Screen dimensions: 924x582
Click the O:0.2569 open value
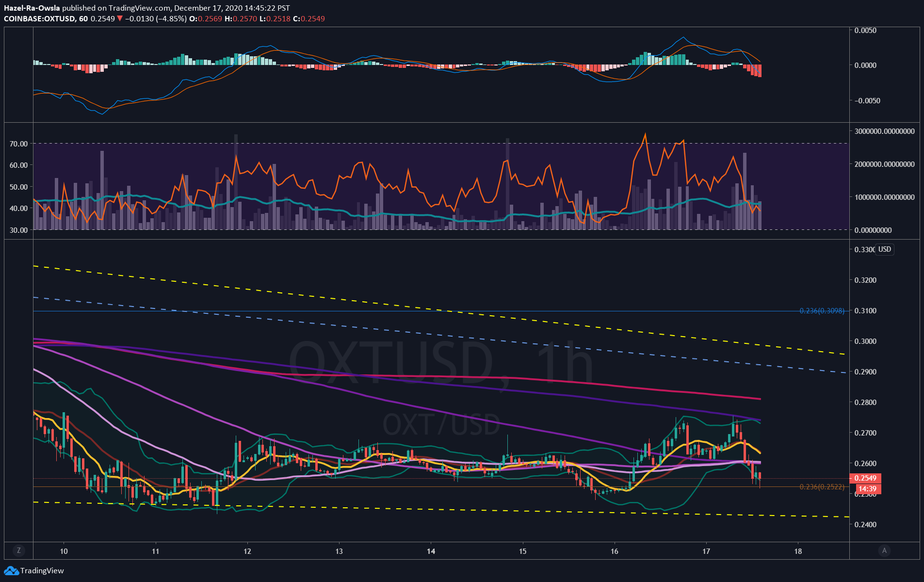pyautogui.click(x=206, y=19)
